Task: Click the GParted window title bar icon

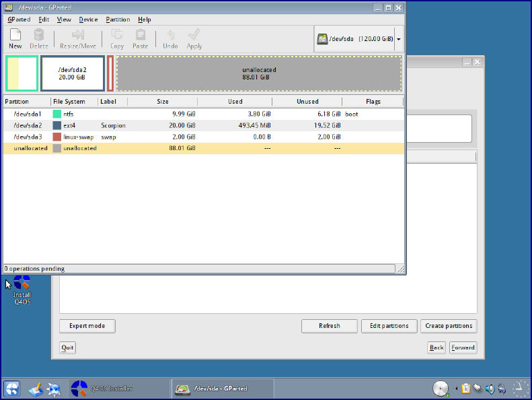Action: (9, 7)
